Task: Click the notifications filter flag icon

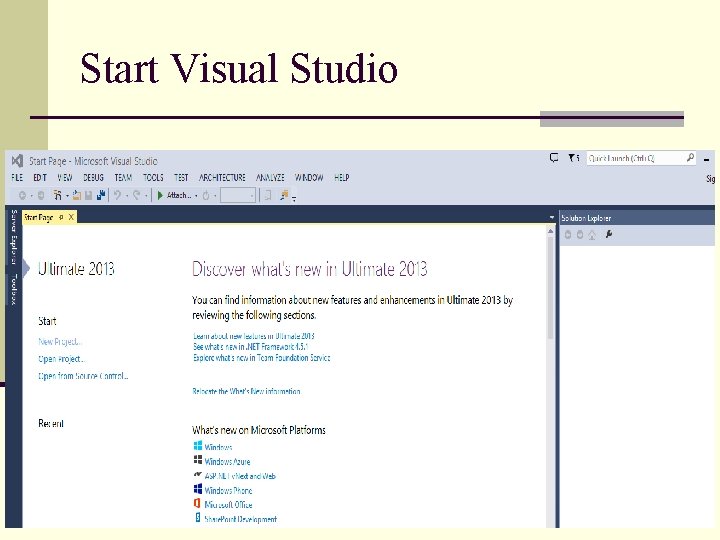Action: pos(572,158)
